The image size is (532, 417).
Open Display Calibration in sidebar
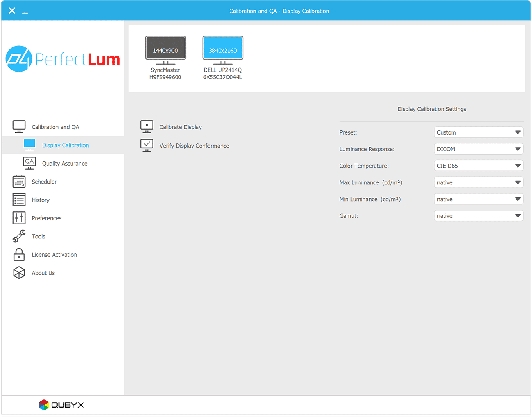[x=65, y=145]
